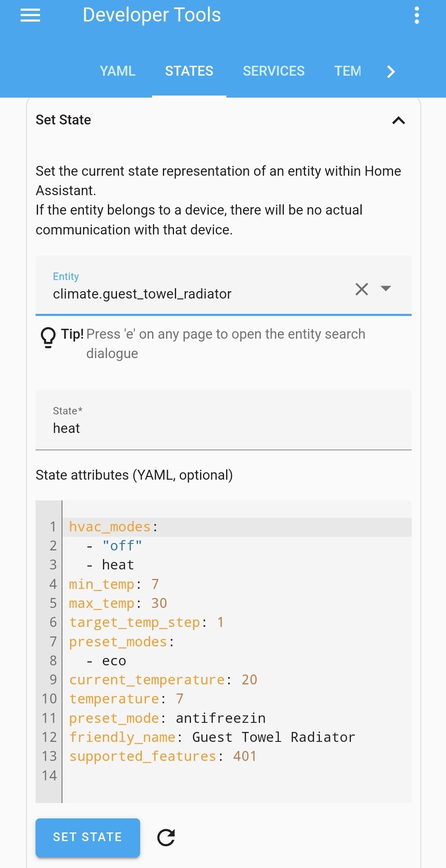Click the temperature: 7 line
The height and width of the screenshot is (868, 446).
tap(126, 699)
